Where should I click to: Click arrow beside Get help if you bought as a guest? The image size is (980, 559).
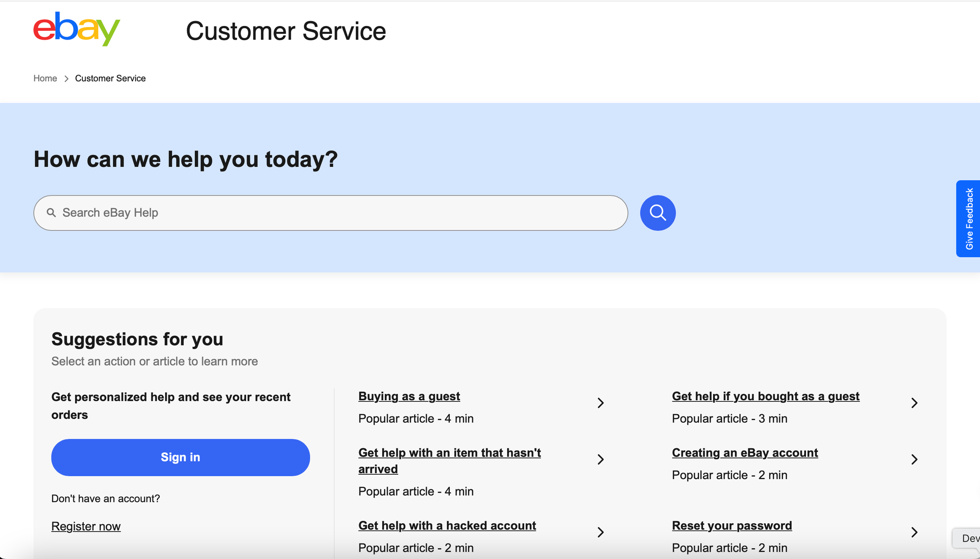click(x=914, y=403)
